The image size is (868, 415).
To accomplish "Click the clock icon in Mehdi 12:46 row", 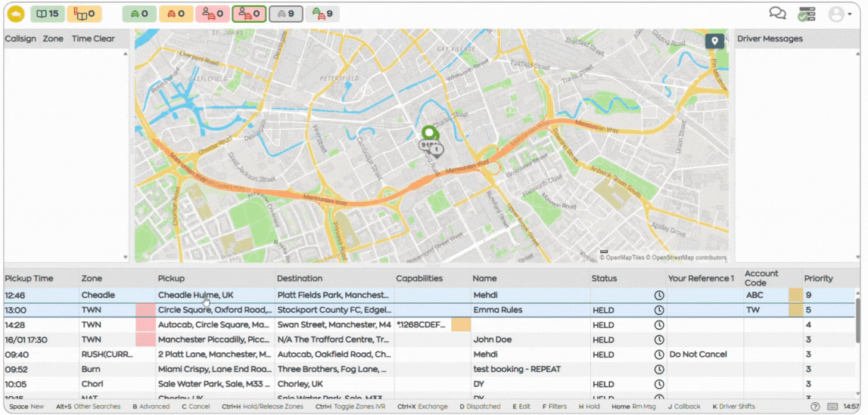I will (x=658, y=296).
